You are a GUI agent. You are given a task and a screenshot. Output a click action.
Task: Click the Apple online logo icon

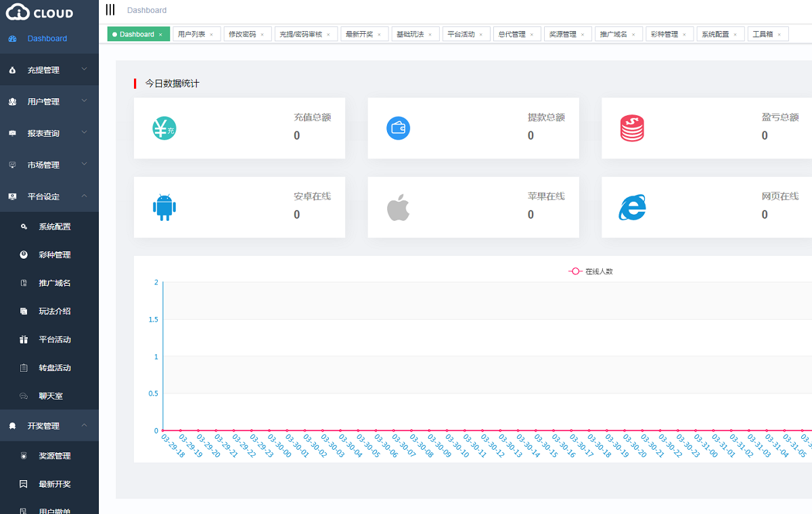tap(398, 207)
